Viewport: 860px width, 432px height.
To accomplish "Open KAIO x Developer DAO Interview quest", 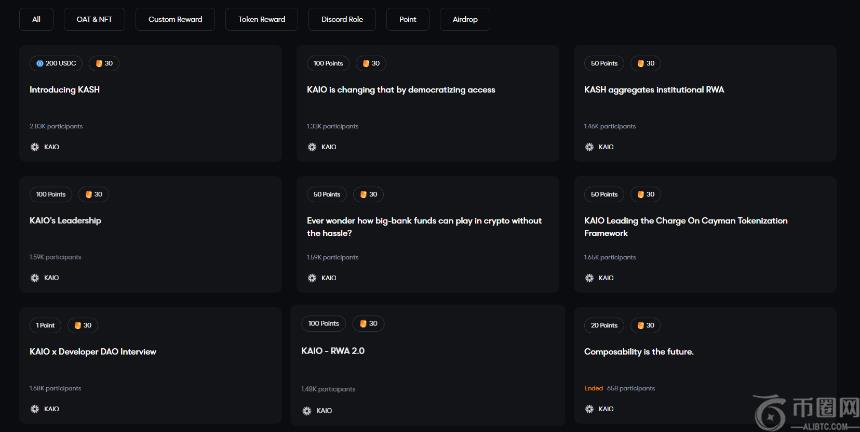I will (93, 351).
